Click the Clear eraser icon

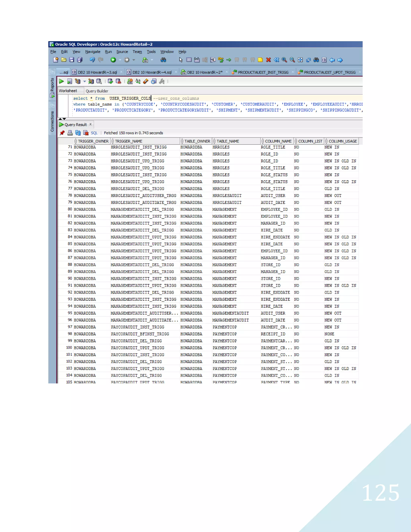(x=146, y=81)
